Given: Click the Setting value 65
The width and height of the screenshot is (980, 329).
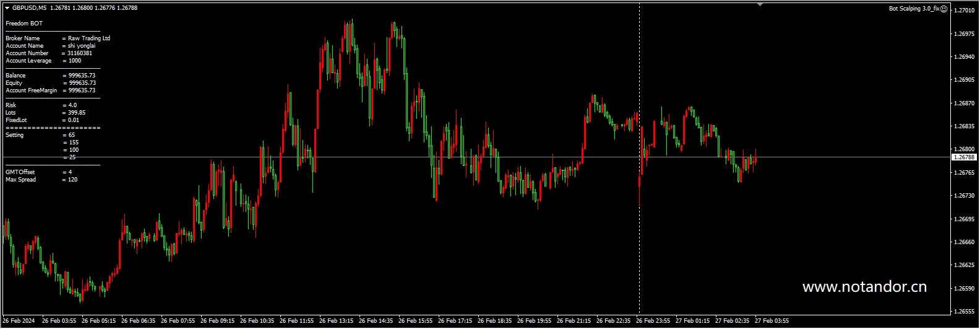Looking at the screenshot, I should tap(72, 135).
